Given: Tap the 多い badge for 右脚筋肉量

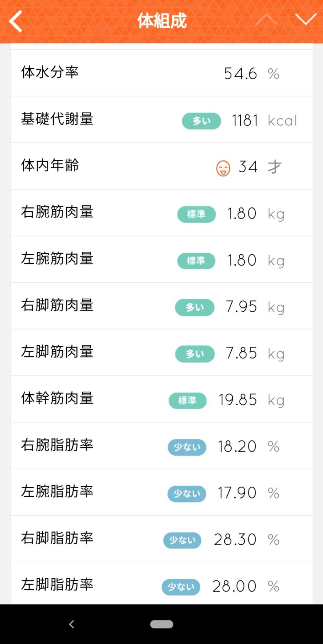Looking at the screenshot, I should (x=195, y=307).
